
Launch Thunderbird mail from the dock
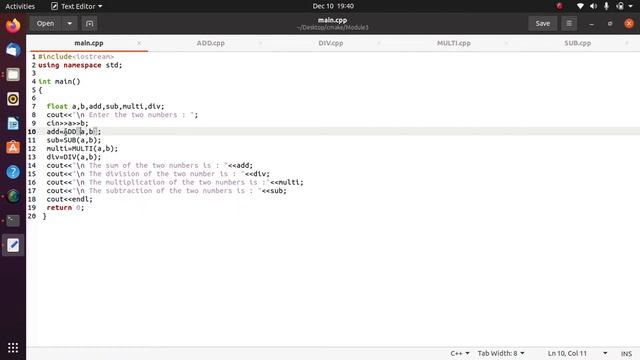pos(13,50)
